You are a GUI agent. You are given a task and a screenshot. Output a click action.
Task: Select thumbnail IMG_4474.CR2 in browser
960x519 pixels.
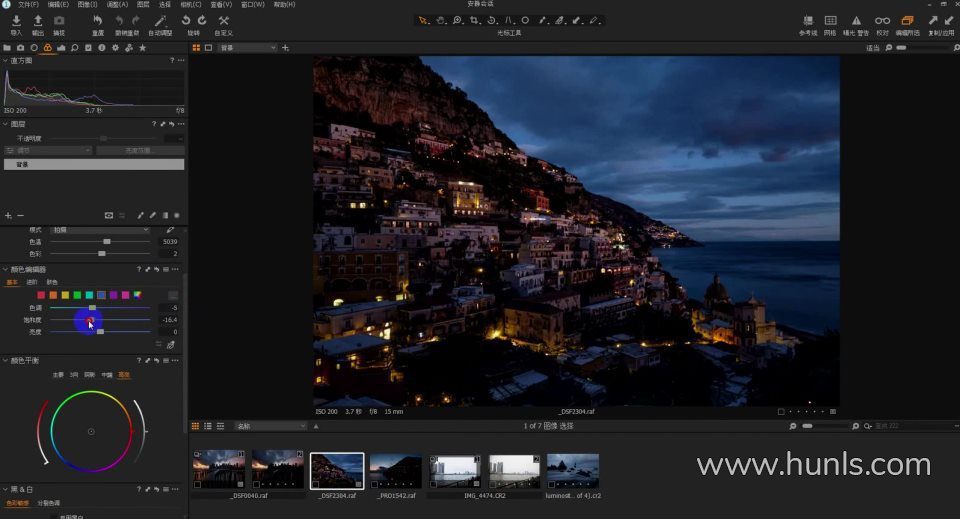454,470
